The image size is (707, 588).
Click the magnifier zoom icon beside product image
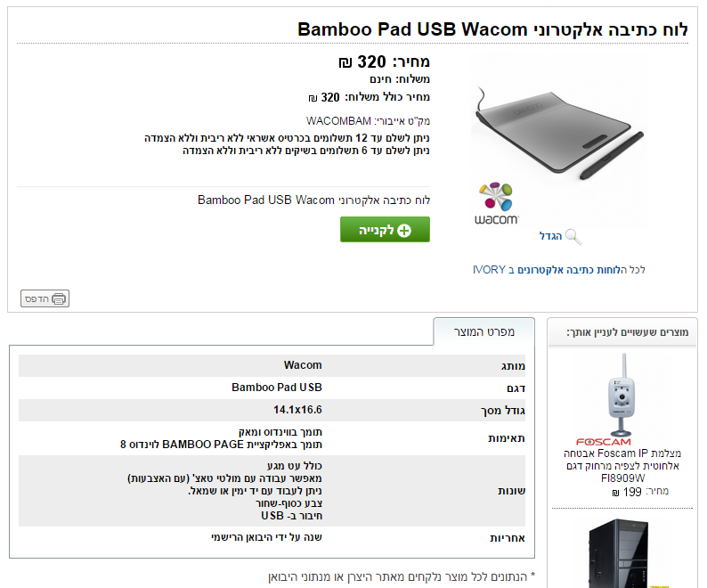click(x=573, y=236)
